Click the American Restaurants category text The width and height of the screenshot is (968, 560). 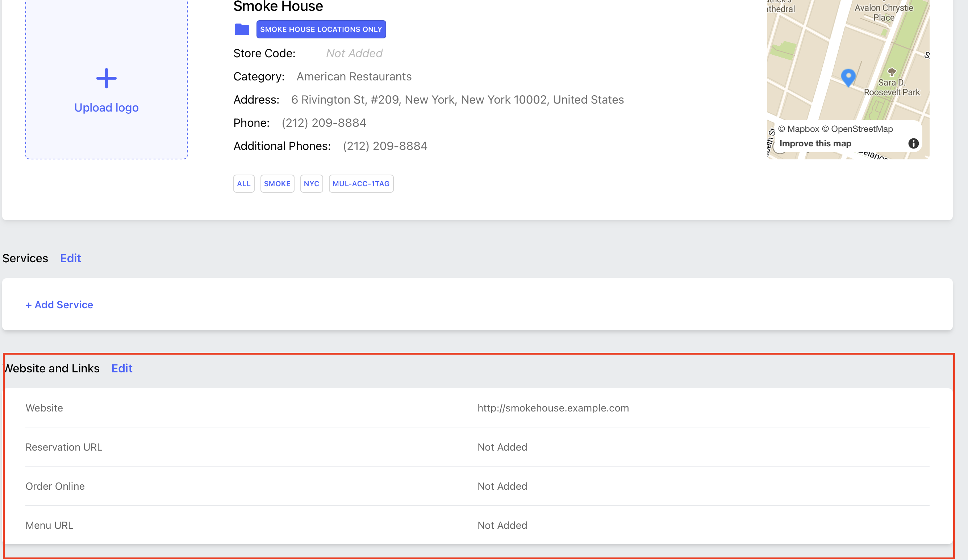point(354,76)
